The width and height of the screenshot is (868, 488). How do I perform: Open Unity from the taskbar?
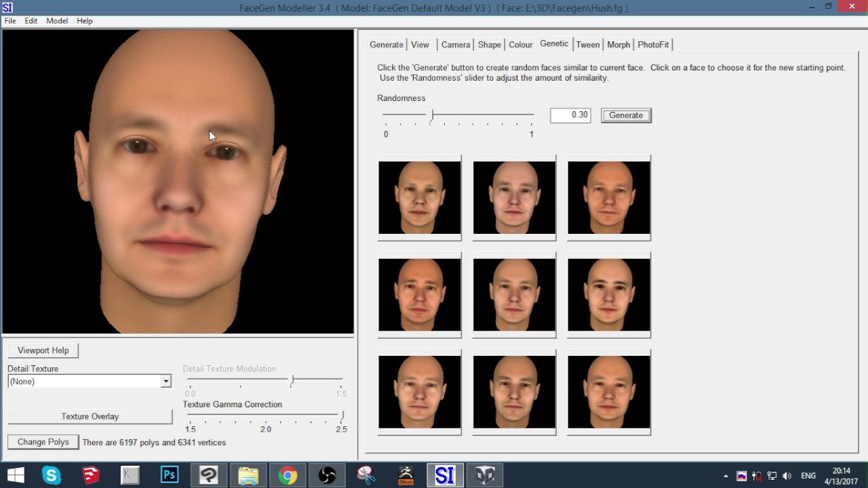pos(484,475)
